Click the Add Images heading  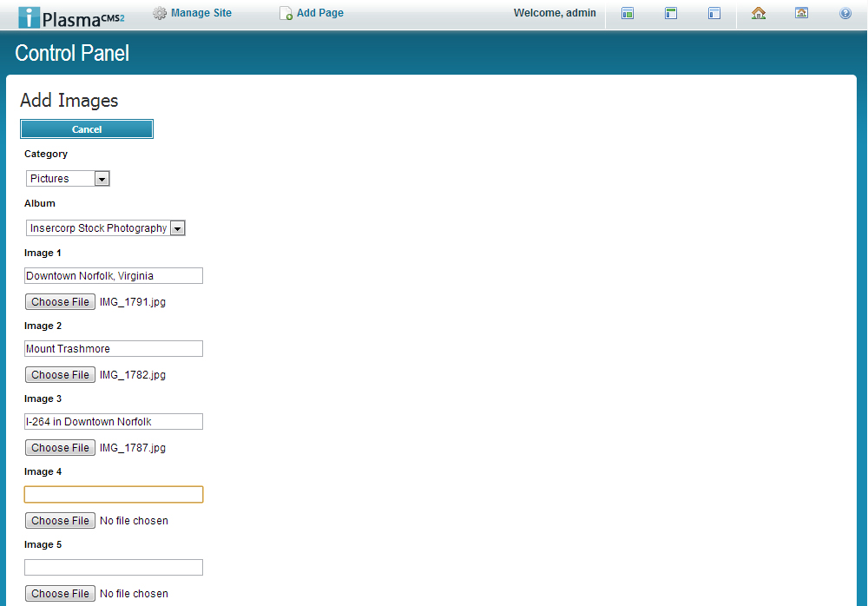coord(69,100)
